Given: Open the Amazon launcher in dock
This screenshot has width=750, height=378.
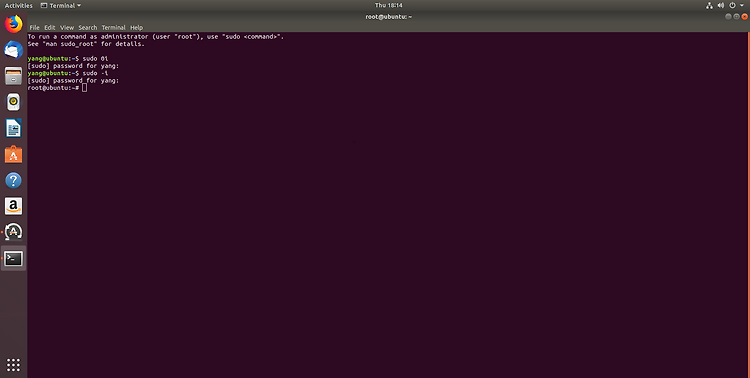Looking at the screenshot, I should coord(13,206).
